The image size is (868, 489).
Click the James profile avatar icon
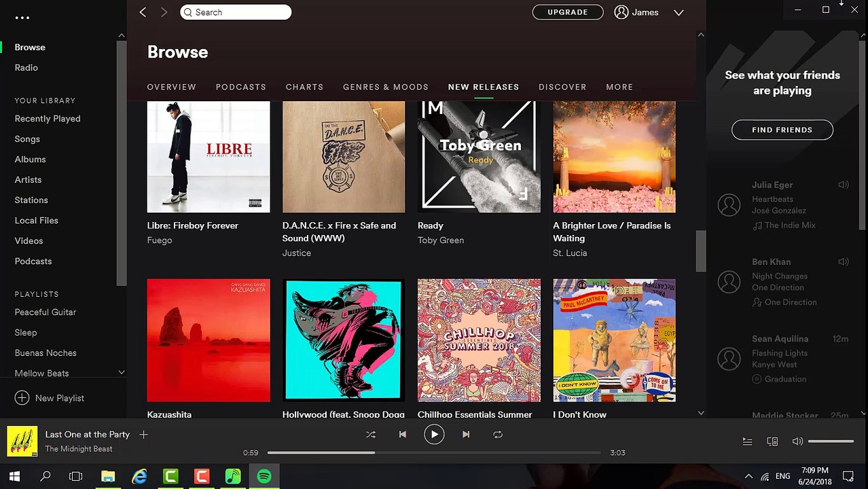621,12
